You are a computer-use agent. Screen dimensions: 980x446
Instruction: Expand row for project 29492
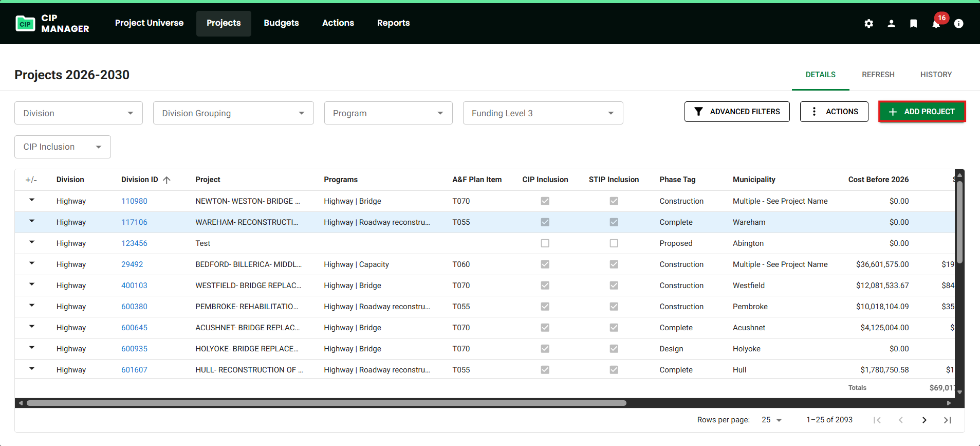(32, 264)
